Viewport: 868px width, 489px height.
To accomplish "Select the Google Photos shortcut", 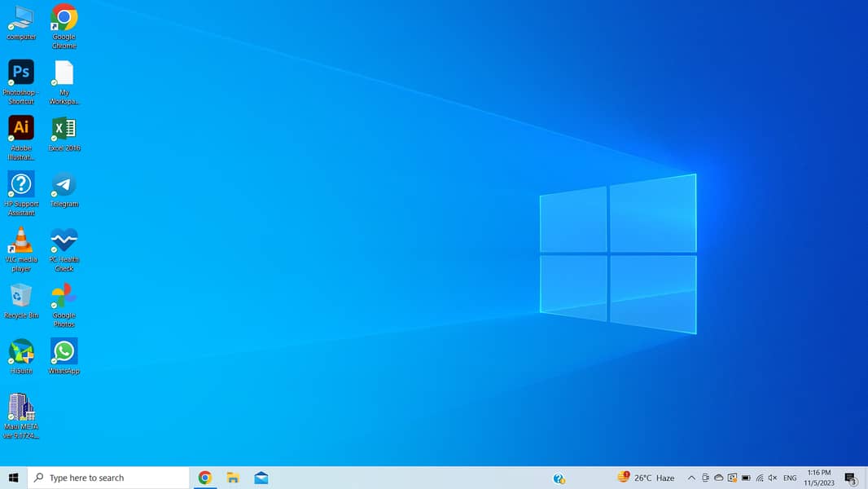I will [64, 297].
